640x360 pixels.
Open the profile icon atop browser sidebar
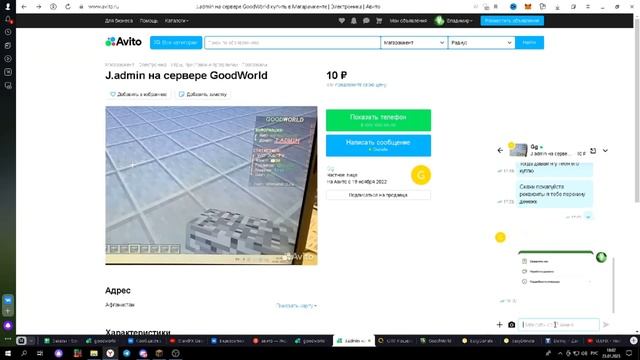click(x=8, y=6)
